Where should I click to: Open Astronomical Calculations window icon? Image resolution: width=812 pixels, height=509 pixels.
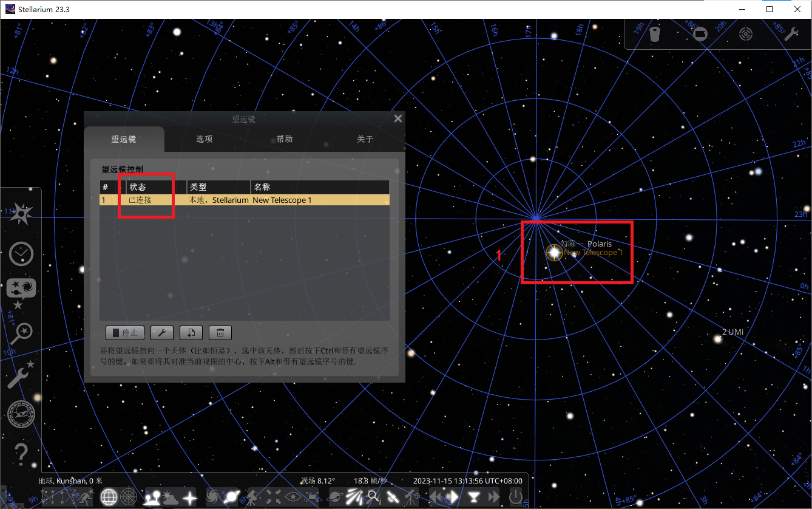(x=21, y=415)
